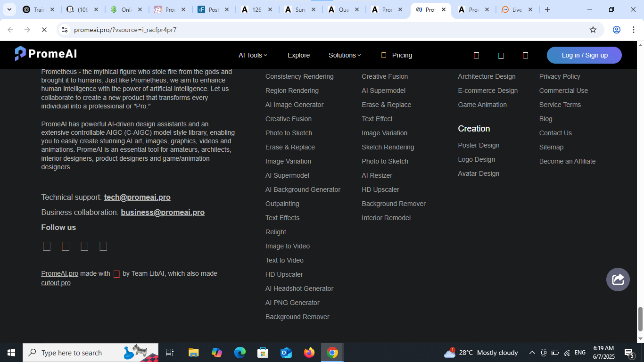644x362 pixels.
Task: Switch to the 'Live' browser tab
Action: point(517,9)
